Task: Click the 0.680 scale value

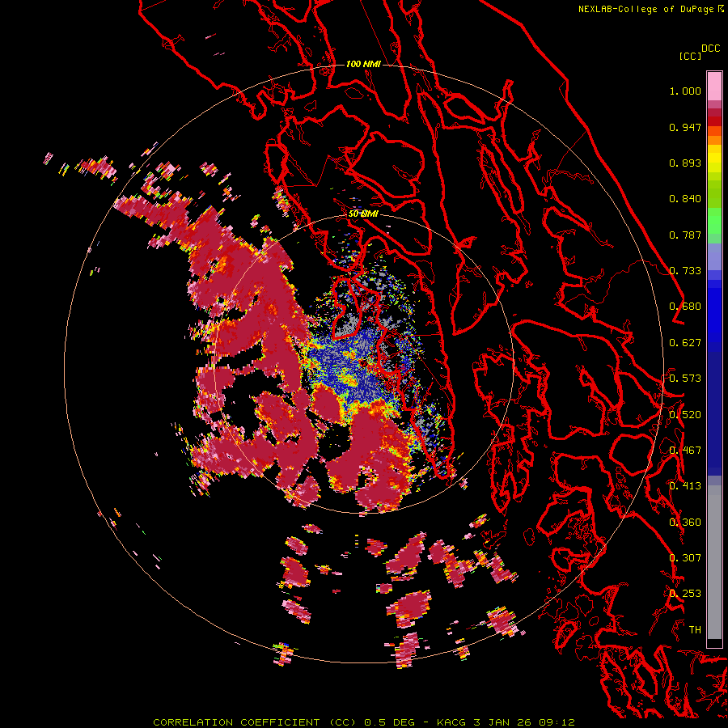Action: [685, 307]
